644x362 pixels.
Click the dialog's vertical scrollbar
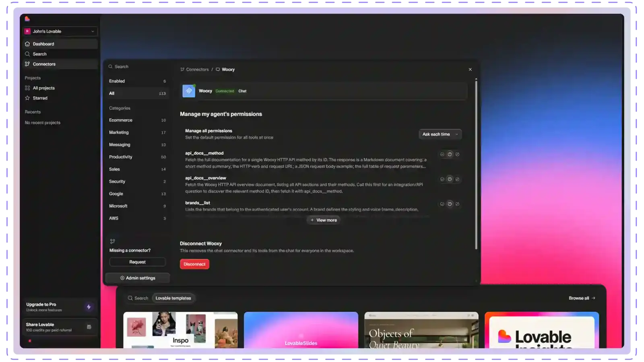(x=476, y=164)
